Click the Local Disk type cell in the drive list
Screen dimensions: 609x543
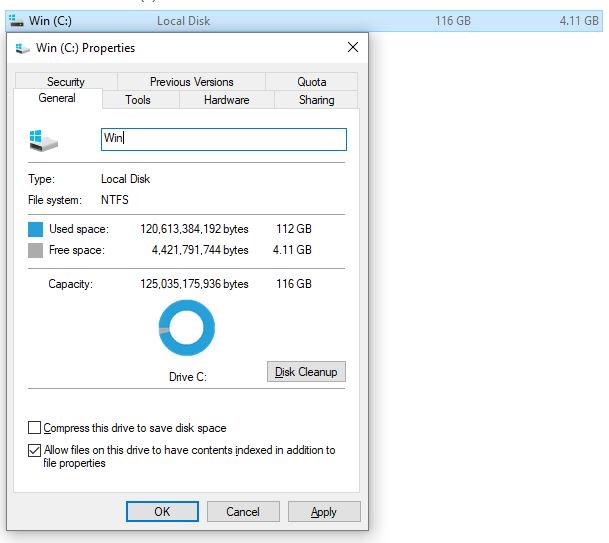[183, 21]
